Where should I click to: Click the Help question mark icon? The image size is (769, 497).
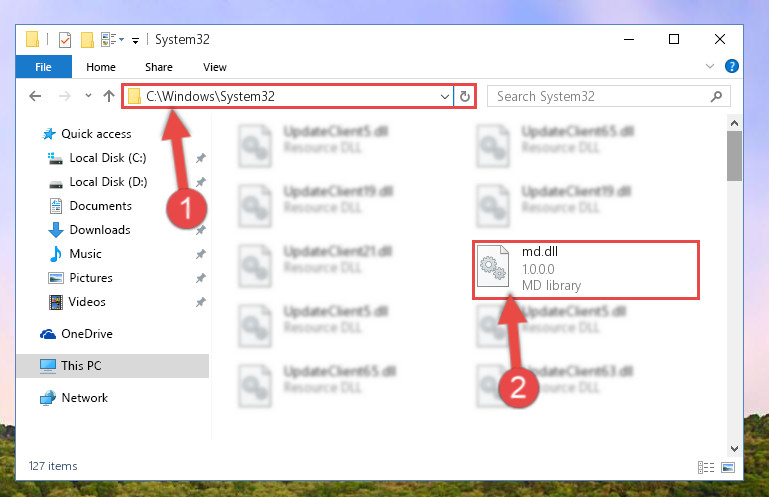731,66
